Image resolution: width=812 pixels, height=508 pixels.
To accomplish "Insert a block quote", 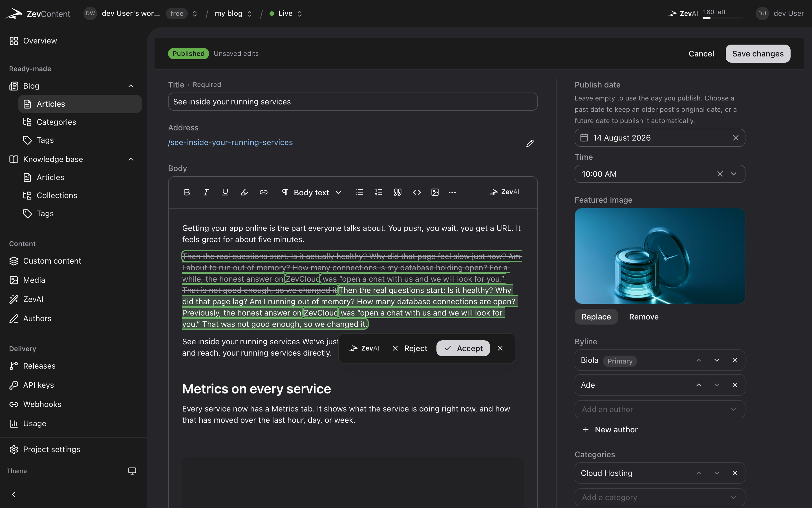I will (x=398, y=192).
